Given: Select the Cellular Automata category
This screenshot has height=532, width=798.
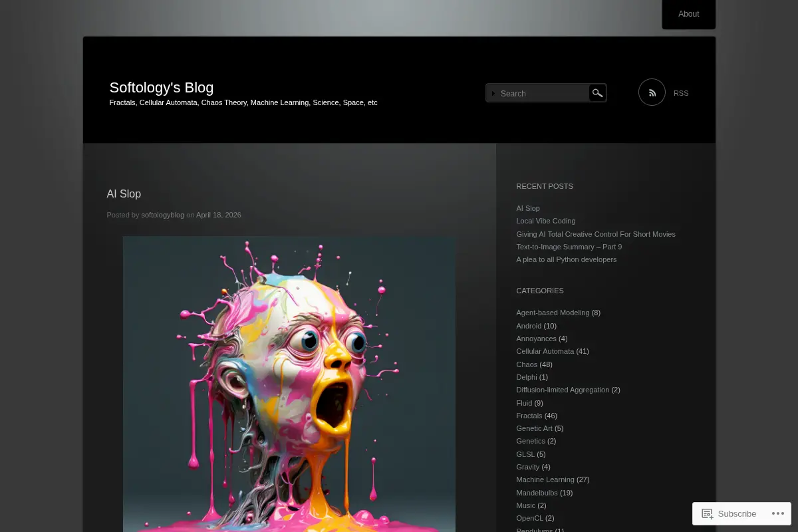Looking at the screenshot, I should point(545,351).
